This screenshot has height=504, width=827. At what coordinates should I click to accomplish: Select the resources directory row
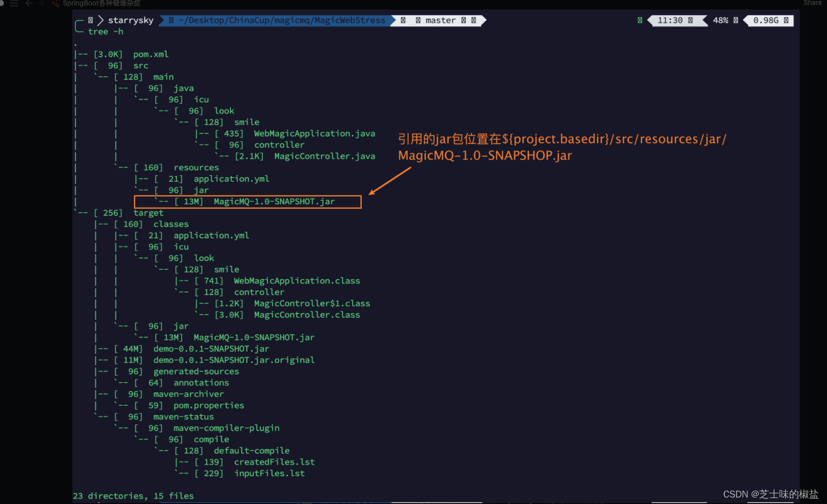166,168
